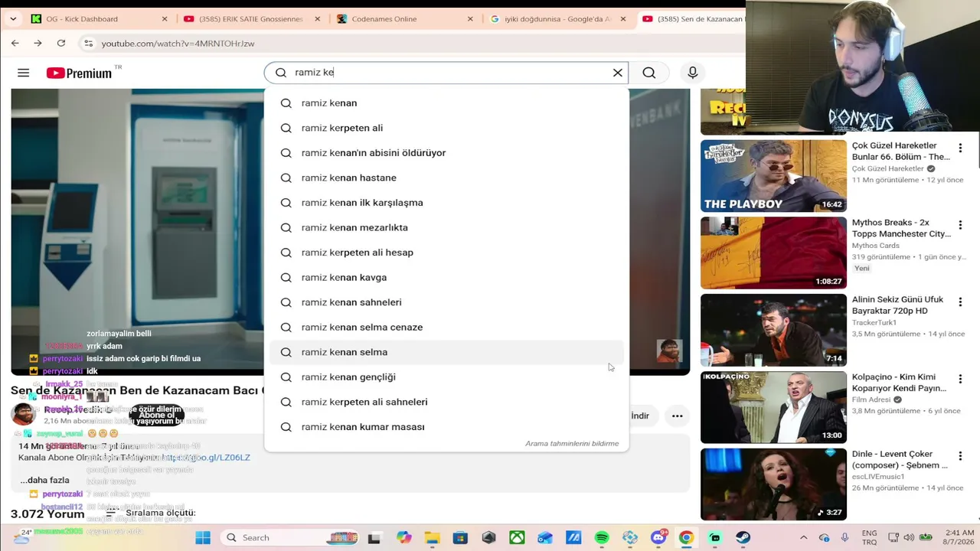Download the video with İndir button
This screenshot has width=980, height=551.
tap(640, 416)
